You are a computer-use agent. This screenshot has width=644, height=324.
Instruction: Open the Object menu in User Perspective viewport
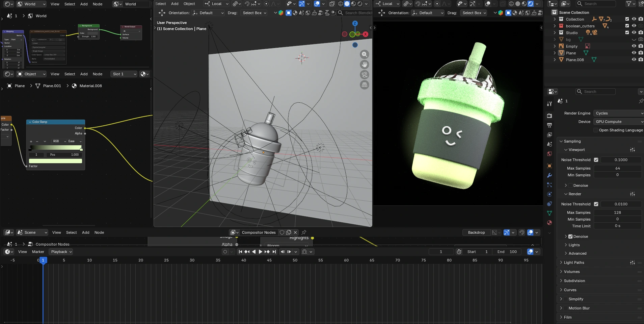tap(189, 4)
